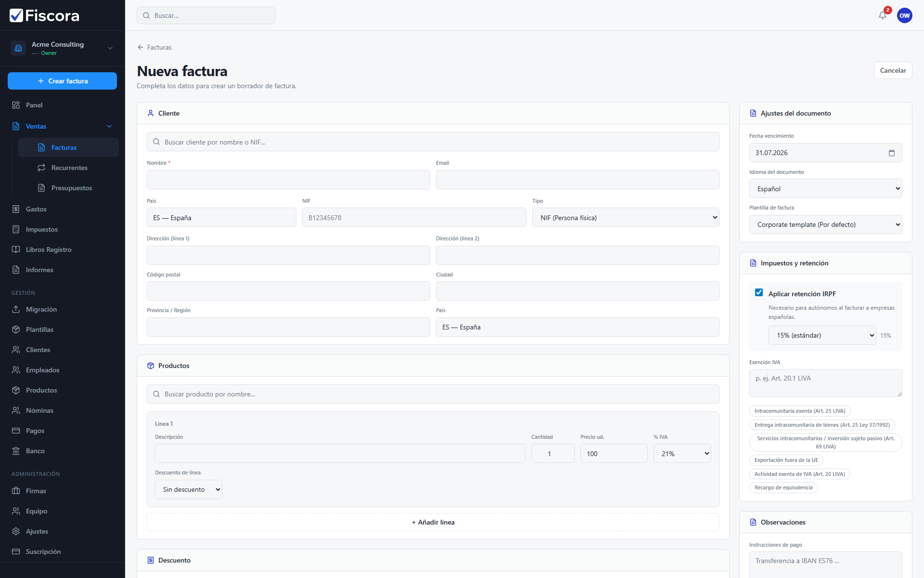Click the Equipo people icon

(x=16, y=511)
